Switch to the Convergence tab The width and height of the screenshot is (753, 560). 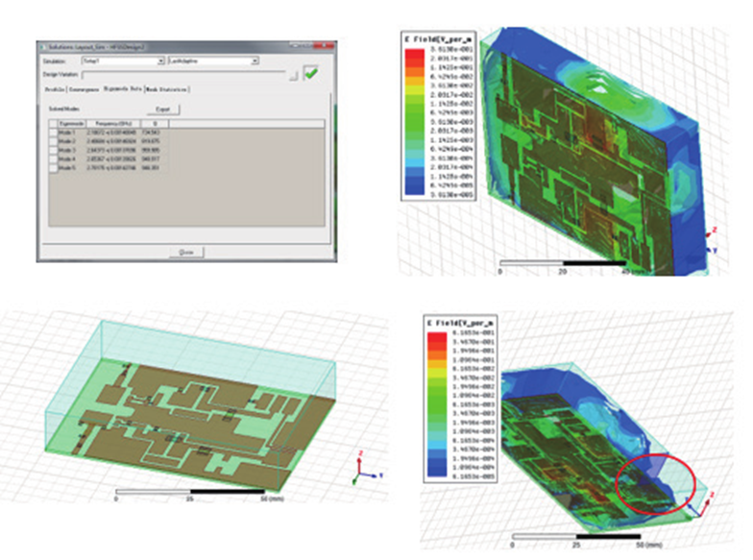(x=84, y=89)
